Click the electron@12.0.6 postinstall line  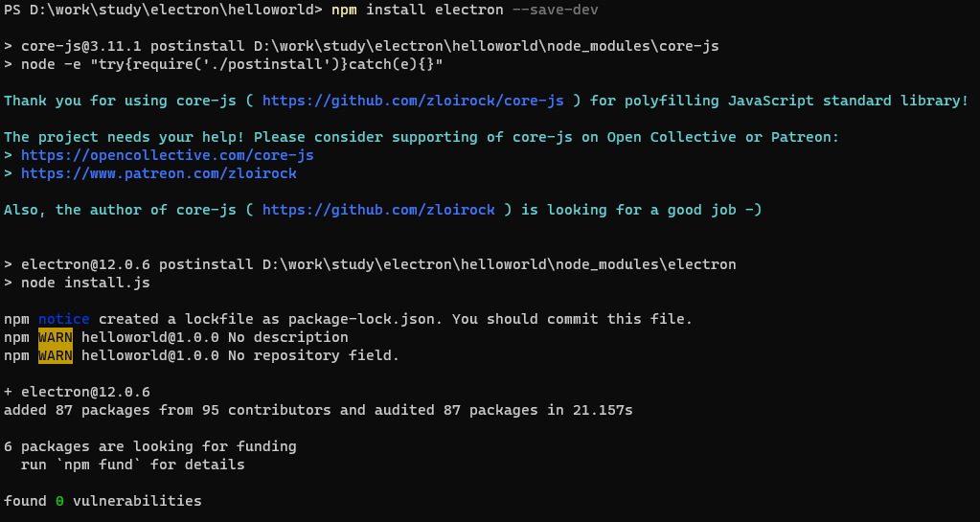click(x=370, y=264)
